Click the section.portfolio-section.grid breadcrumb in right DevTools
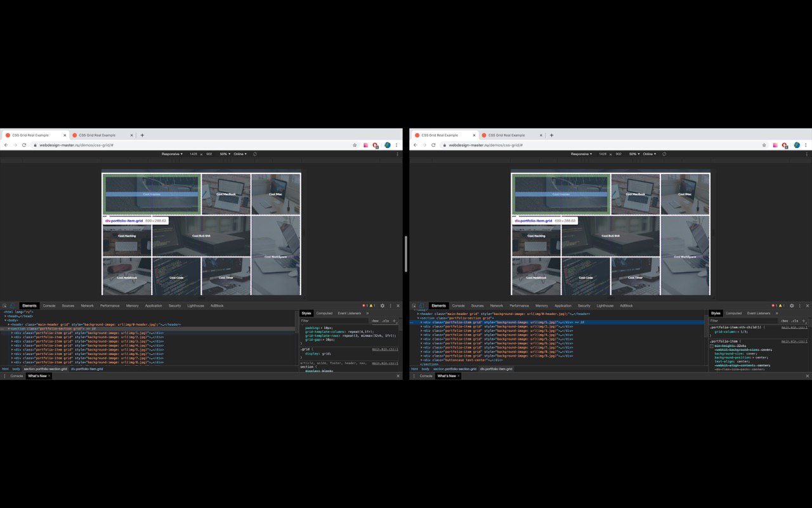This screenshot has width=812, height=508. 455,369
